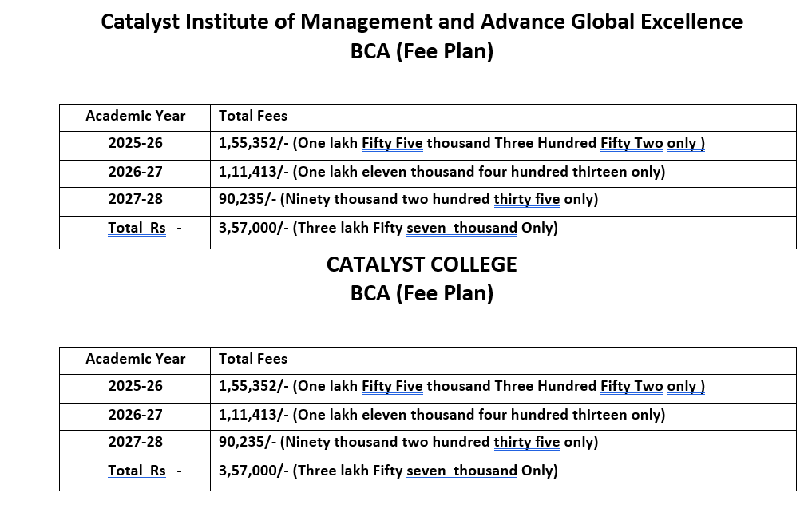
Task: Click the 1,11,413/- fee cell in the CATALYST COLLEGE table
Action: point(442,414)
